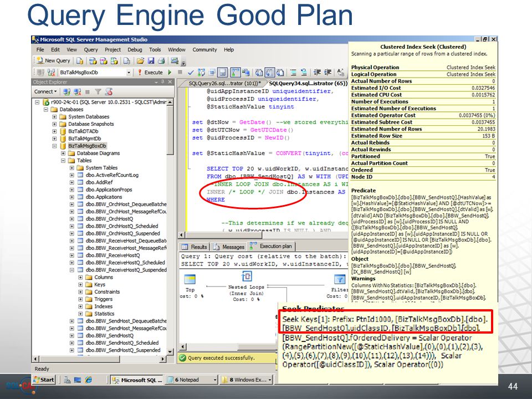This screenshot has width=532, height=399.
Task: Save the current query with disk icon
Action: point(151,61)
